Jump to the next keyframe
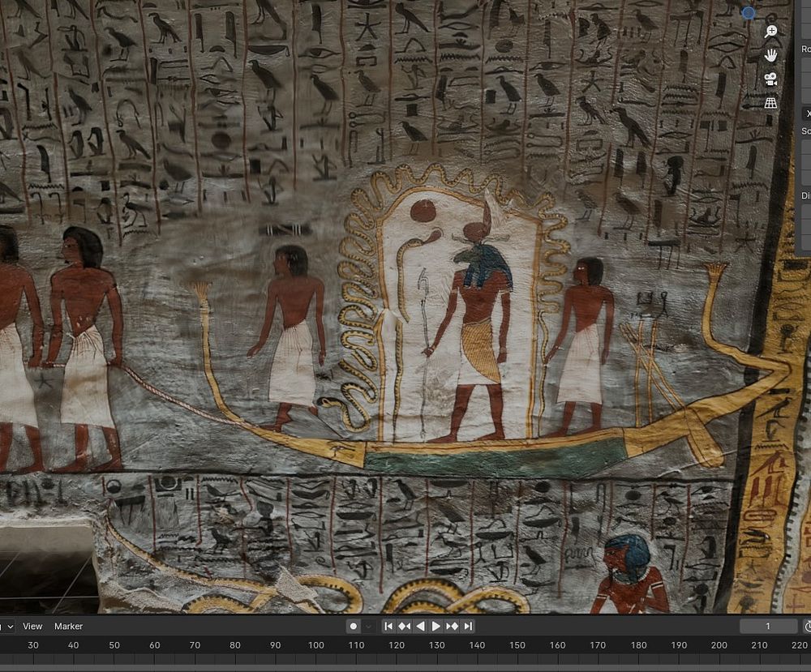 click(452, 626)
